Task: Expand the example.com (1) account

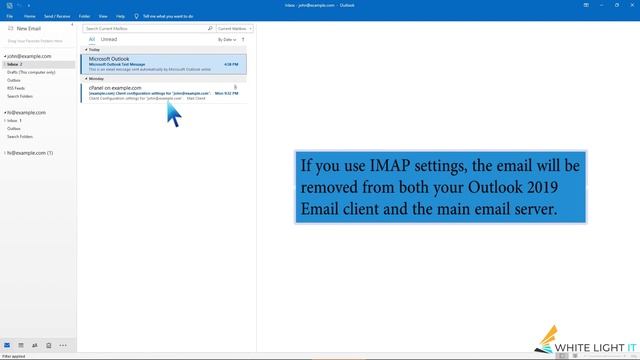Action: coord(5,153)
